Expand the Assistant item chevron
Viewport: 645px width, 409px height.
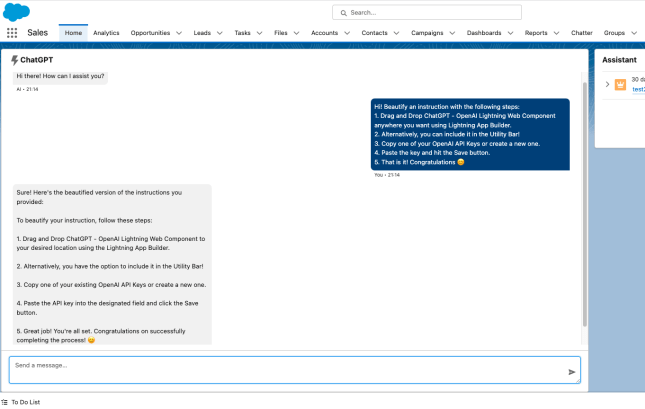(607, 84)
